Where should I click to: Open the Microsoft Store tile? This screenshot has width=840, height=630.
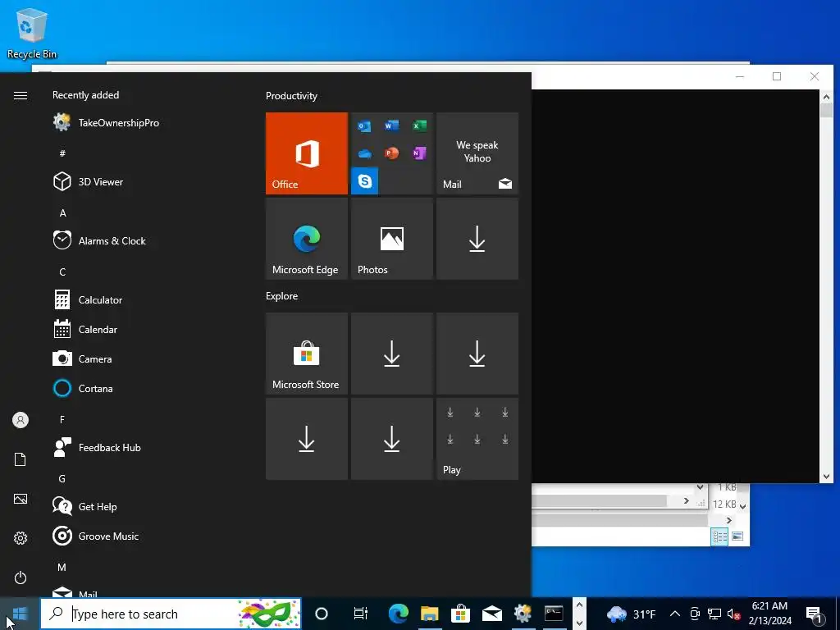(x=307, y=354)
